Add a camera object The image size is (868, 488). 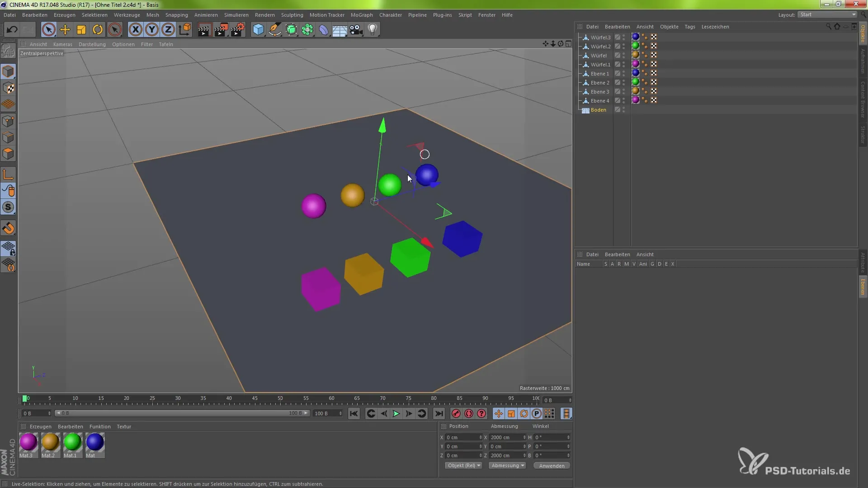pyautogui.click(x=356, y=30)
